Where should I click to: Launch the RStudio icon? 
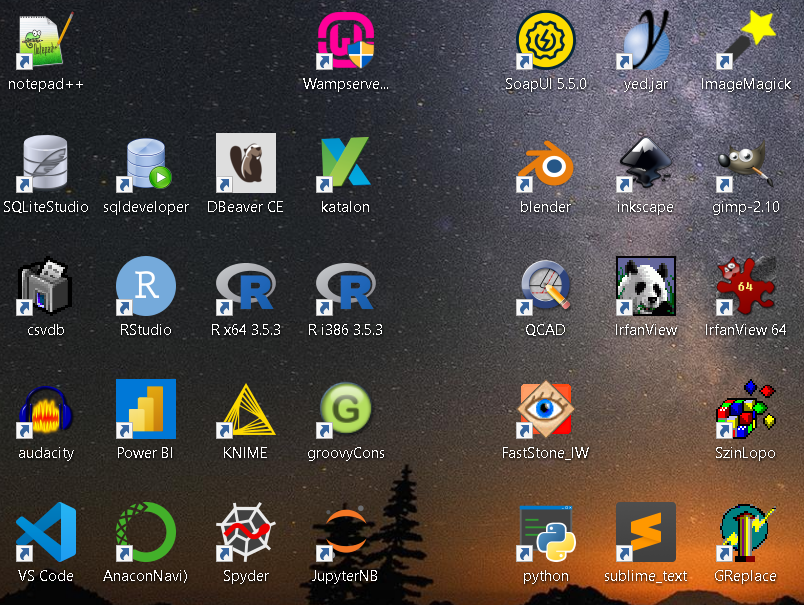[x=146, y=286]
